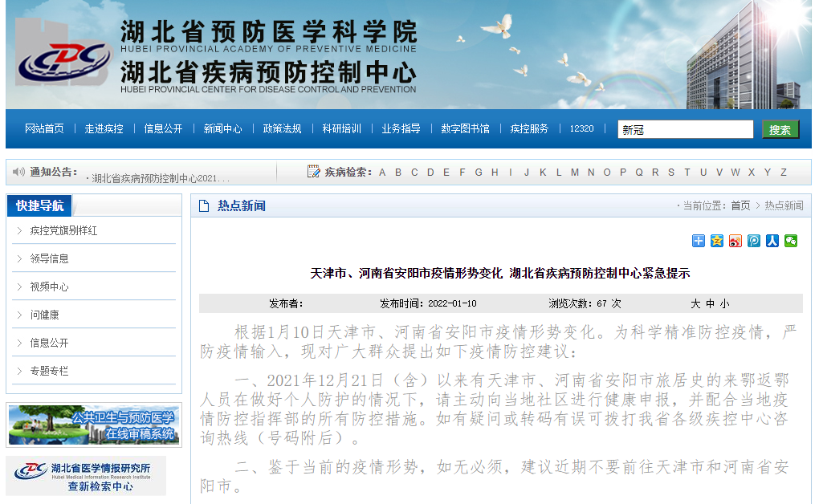Open 12320 menu item
This screenshot has height=504, width=819.
point(581,128)
